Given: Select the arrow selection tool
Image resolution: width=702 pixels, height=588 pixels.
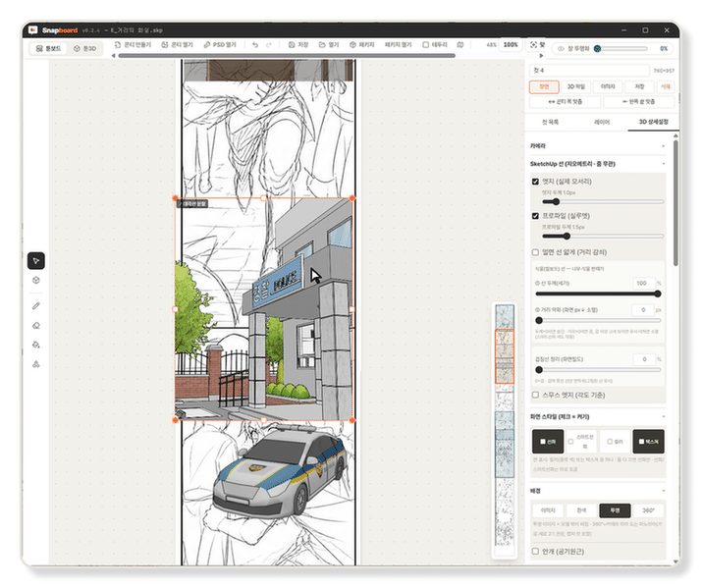Looking at the screenshot, I should 35,261.
